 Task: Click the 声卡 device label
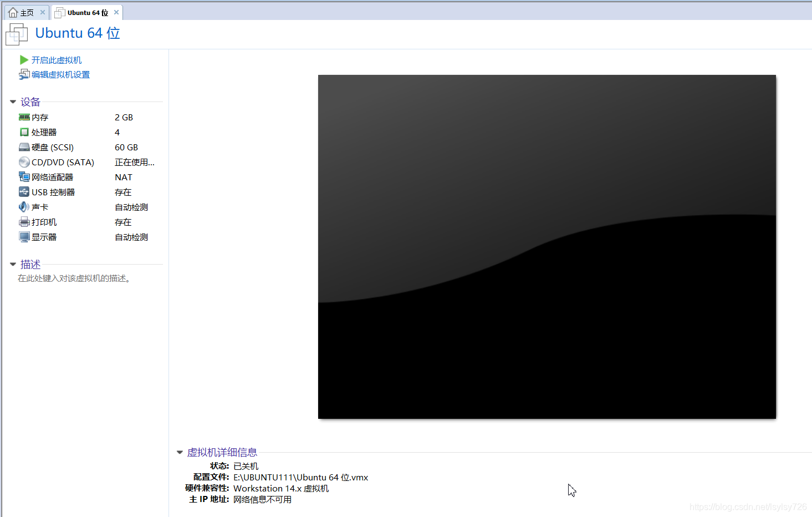(40, 207)
